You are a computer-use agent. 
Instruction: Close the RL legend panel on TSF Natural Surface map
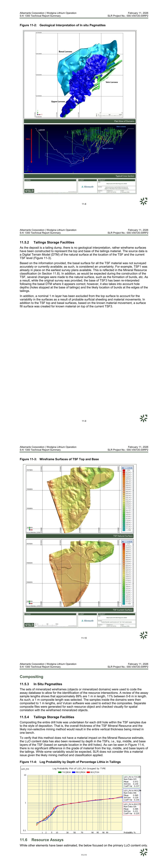click(132, 468)
